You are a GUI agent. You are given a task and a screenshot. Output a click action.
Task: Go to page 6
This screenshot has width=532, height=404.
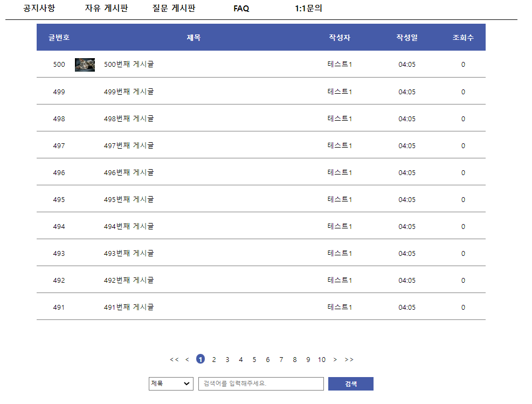pyautogui.click(x=268, y=360)
